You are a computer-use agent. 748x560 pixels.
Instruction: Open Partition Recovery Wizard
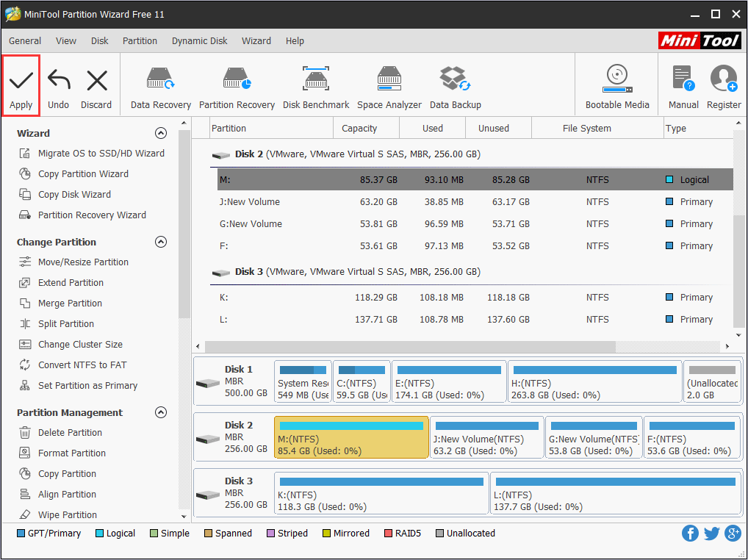82,215
